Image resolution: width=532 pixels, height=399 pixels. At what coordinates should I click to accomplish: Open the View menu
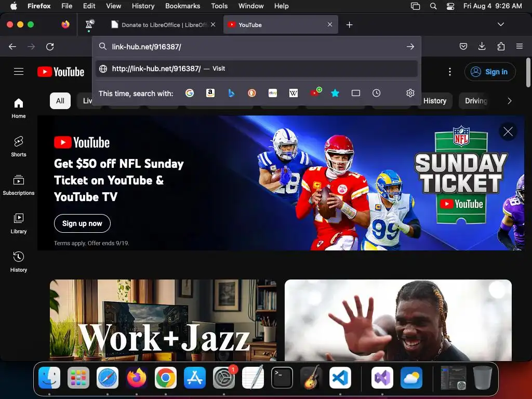[x=113, y=6]
